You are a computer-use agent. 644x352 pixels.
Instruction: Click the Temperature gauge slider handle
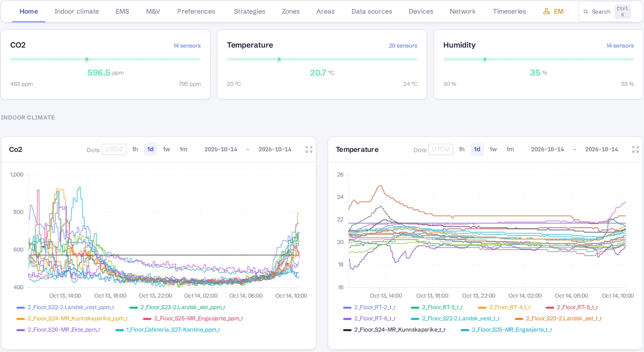pos(279,59)
